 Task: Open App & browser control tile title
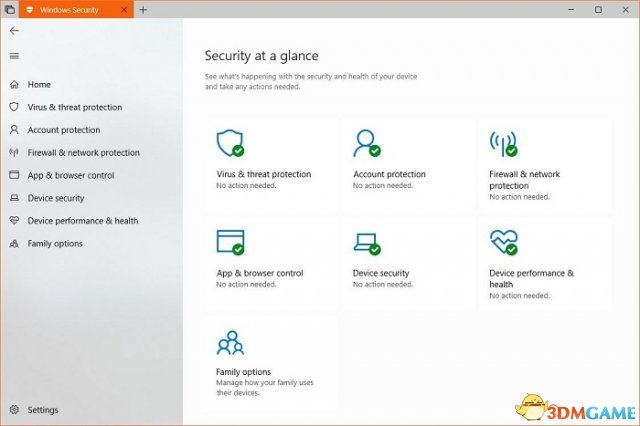click(x=260, y=273)
